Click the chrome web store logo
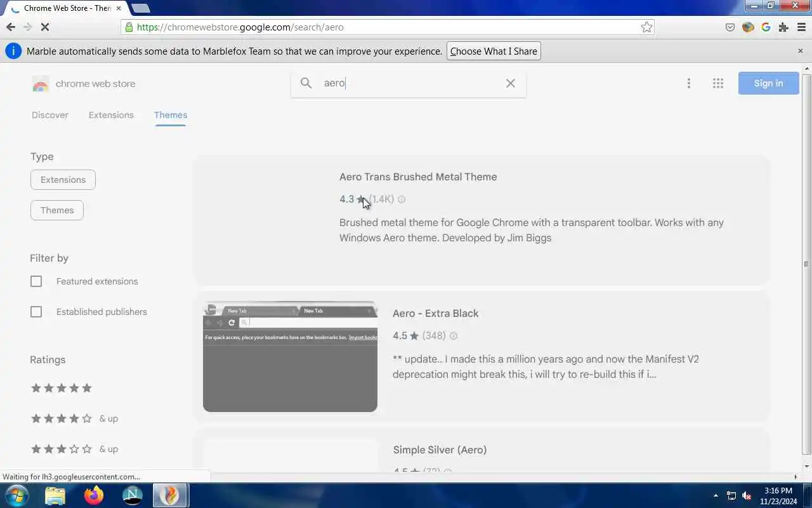The width and height of the screenshot is (812, 508). pos(84,84)
